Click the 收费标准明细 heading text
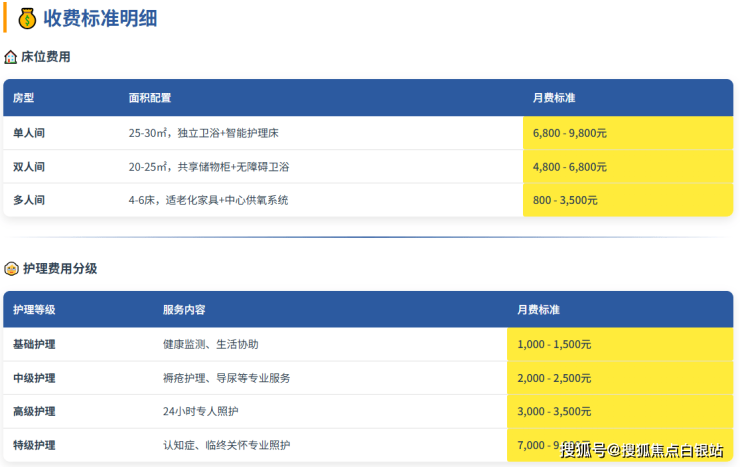 coord(99,18)
